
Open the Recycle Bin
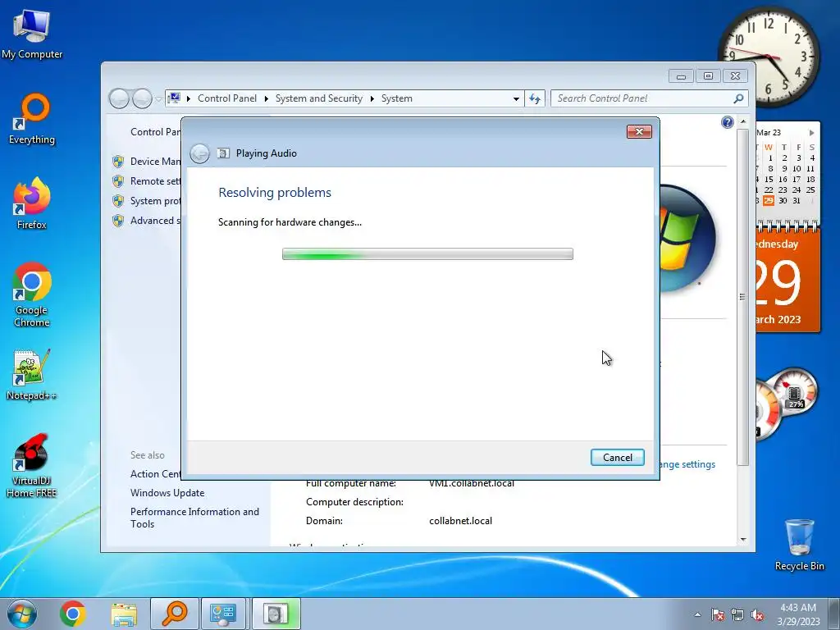point(799,545)
